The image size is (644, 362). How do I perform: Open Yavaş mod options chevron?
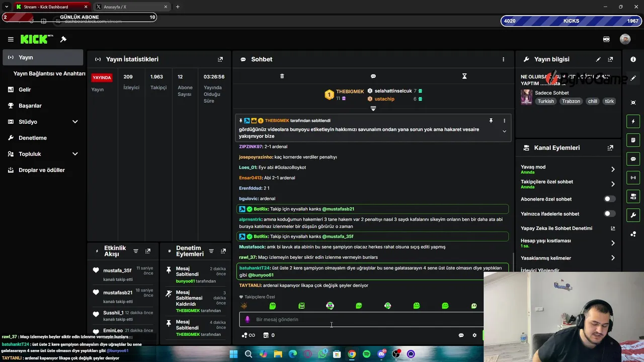coord(613,169)
